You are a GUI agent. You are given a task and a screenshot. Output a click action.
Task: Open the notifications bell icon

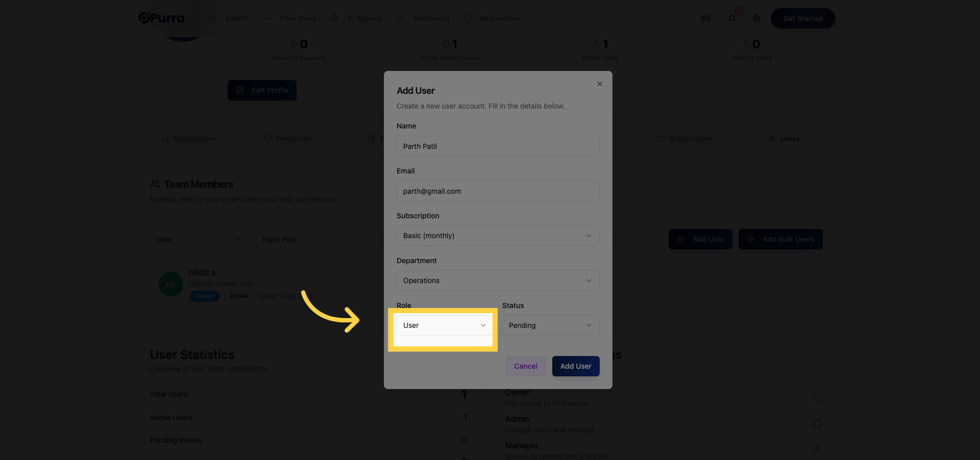click(732, 18)
